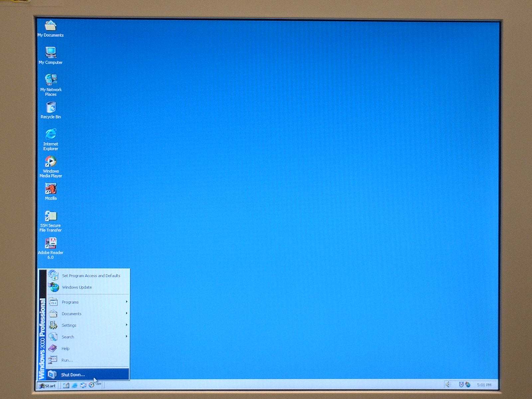This screenshot has height=399, width=532.
Task: Choose Shut Down from Start menu
Action: 73,375
